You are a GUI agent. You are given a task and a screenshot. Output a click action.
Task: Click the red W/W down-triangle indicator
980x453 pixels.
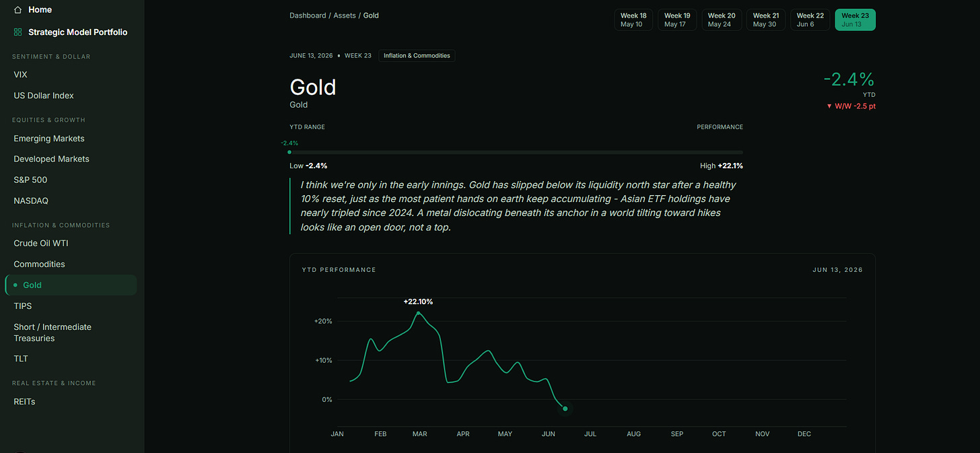[x=829, y=106]
